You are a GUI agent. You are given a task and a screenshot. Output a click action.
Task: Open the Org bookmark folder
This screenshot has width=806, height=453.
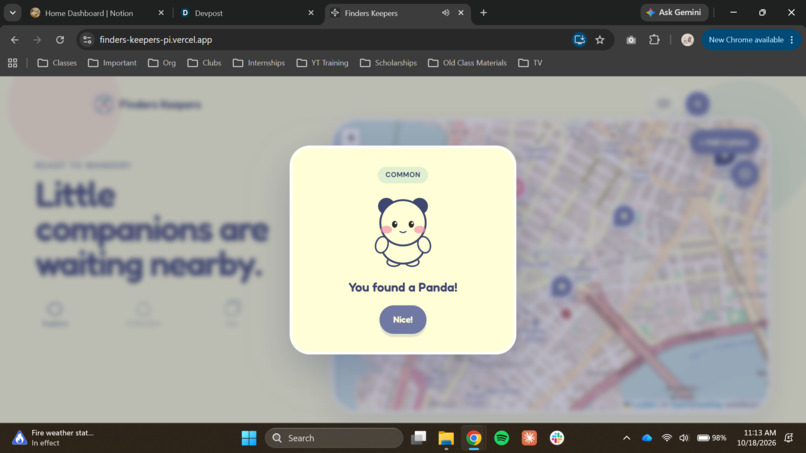(162, 63)
